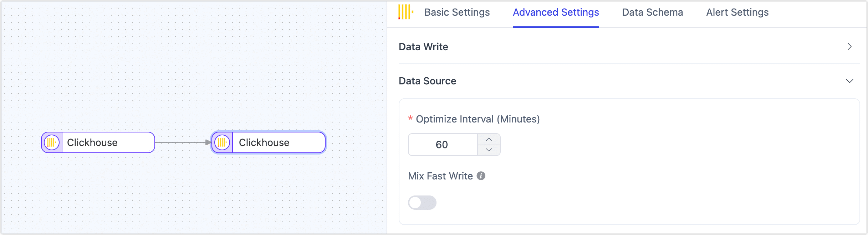Viewport: 868px width, 235px height.
Task: Decrement Optimize Interval using the down arrow
Action: click(489, 150)
